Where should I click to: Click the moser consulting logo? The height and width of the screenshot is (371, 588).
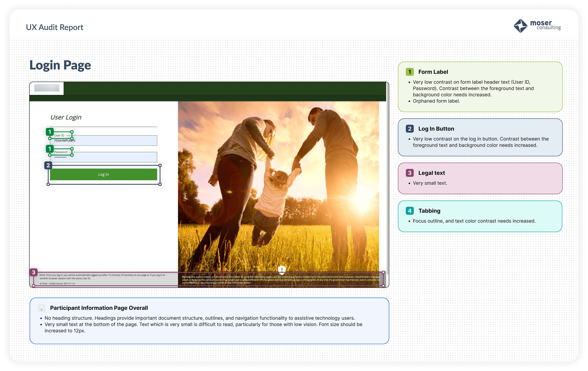pyautogui.click(x=537, y=26)
